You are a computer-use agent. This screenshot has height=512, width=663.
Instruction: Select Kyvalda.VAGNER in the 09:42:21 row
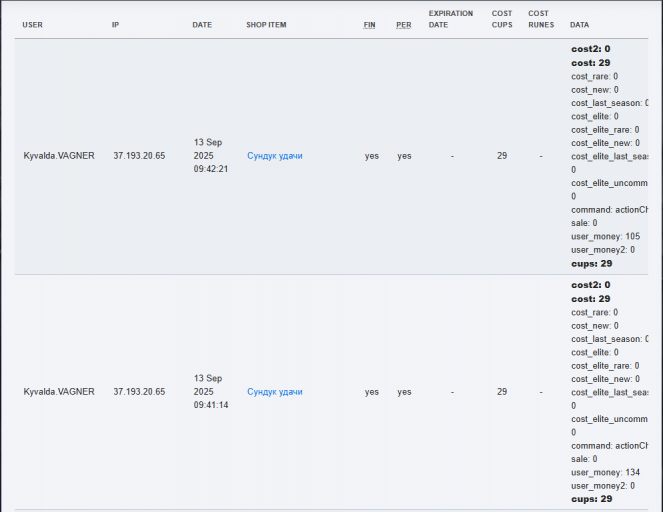(59, 156)
